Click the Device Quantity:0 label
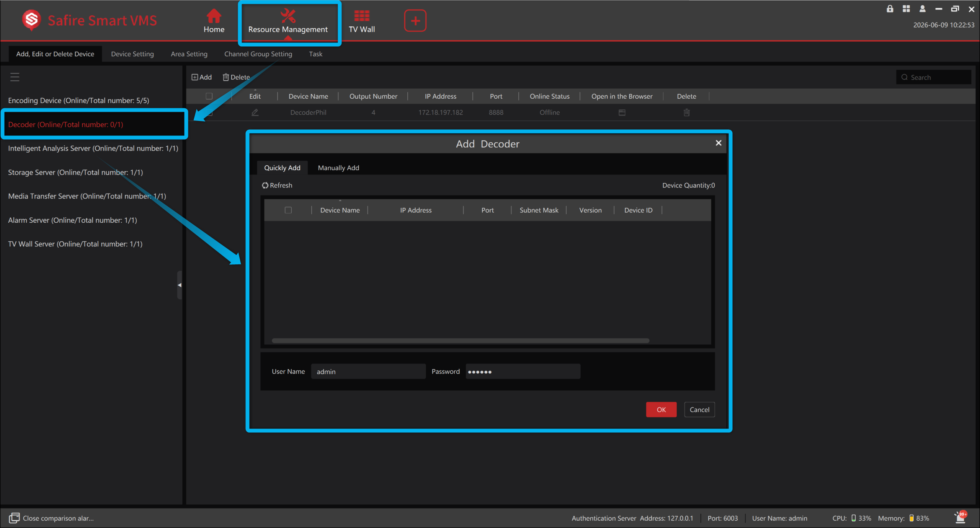The image size is (980, 528). click(x=688, y=185)
